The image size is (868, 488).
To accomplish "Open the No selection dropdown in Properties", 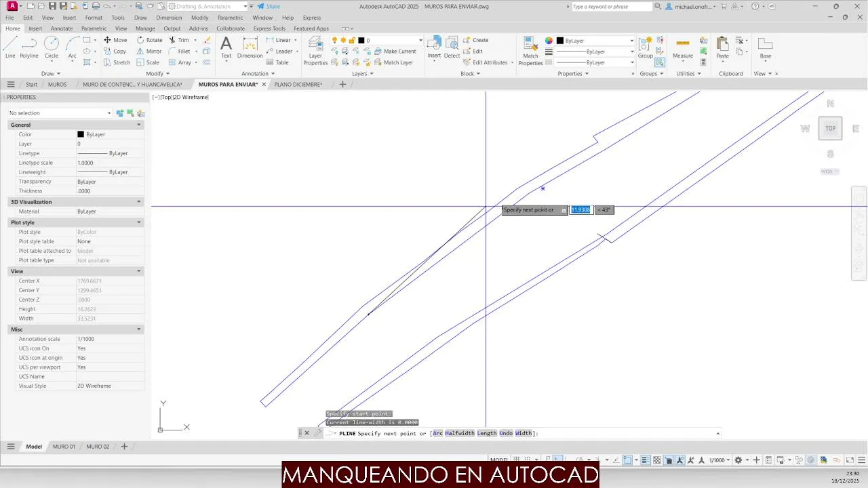I will (60, 113).
